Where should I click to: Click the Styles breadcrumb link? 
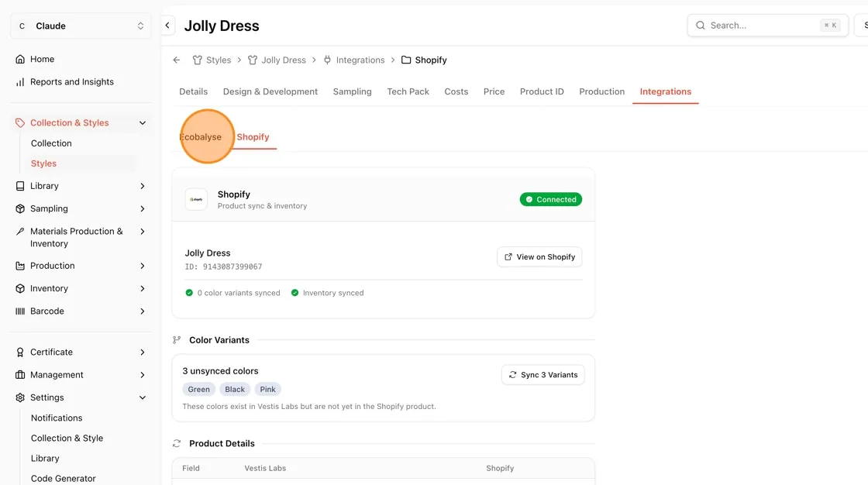point(219,60)
